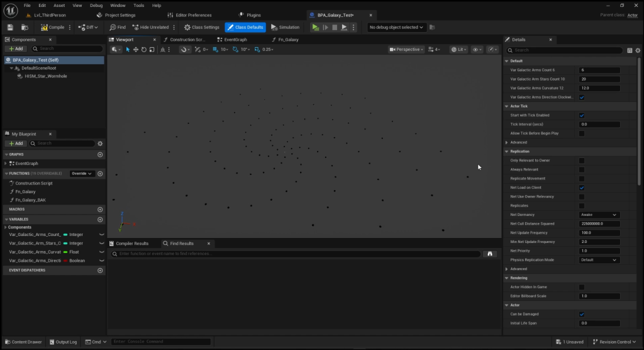Screen dimensions: 644x350
Task: Toggle Net Load on Client checkbox
Action: [x=582, y=188]
